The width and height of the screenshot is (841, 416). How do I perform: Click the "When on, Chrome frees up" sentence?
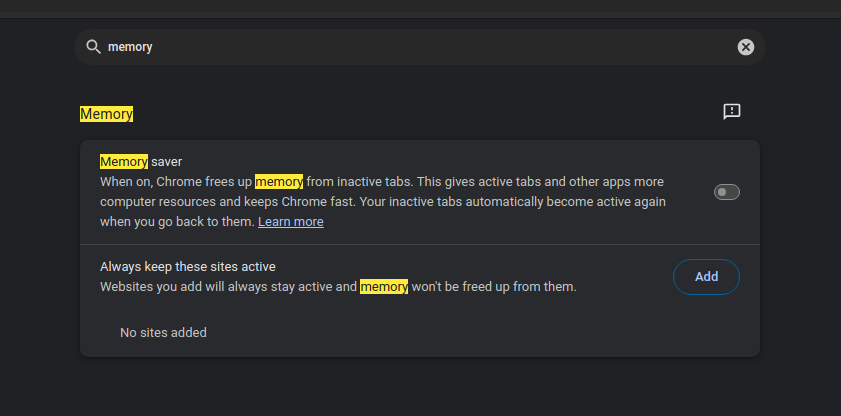coord(256,182)
